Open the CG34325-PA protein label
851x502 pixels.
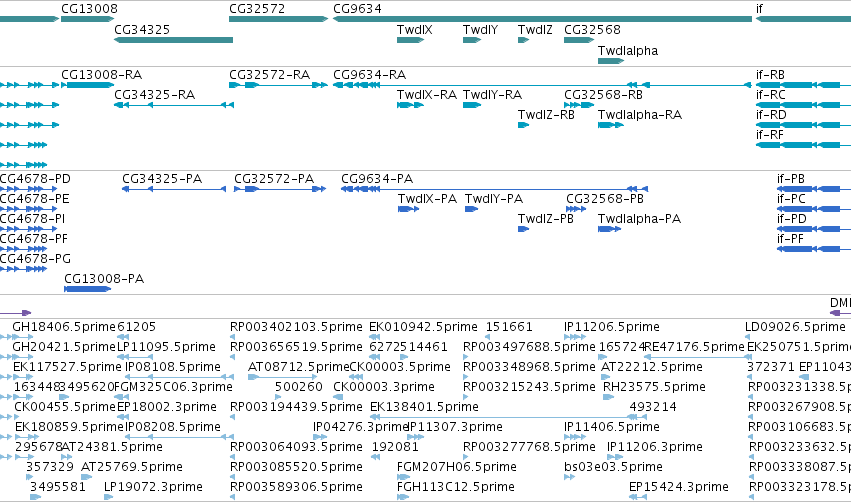(x=162, y=179)
